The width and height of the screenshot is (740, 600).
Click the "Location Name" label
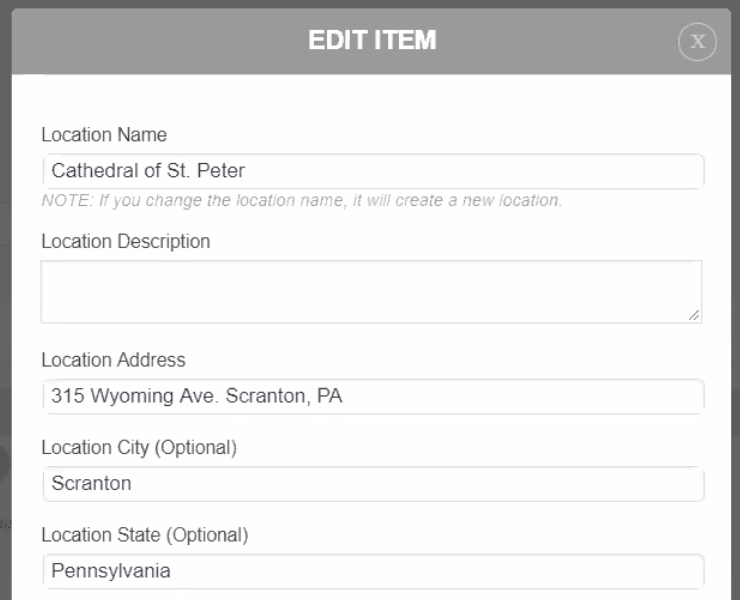(104, 135)
